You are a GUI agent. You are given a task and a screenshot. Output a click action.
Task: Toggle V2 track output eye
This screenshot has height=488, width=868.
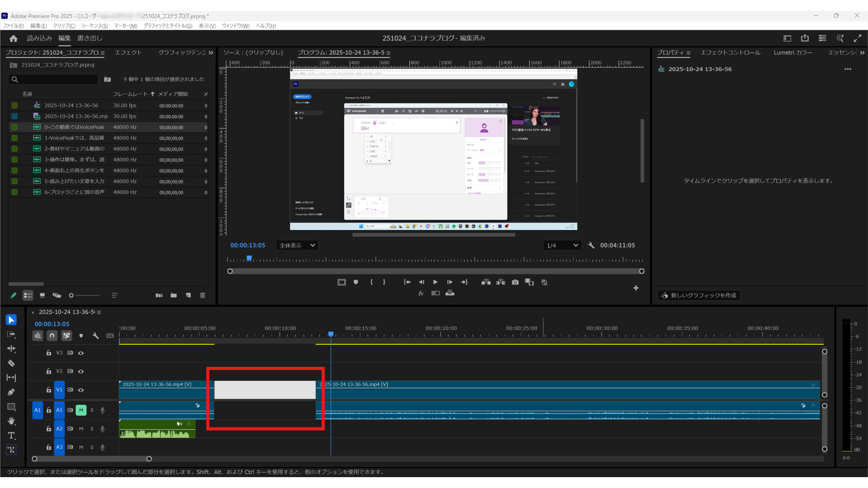81,371
